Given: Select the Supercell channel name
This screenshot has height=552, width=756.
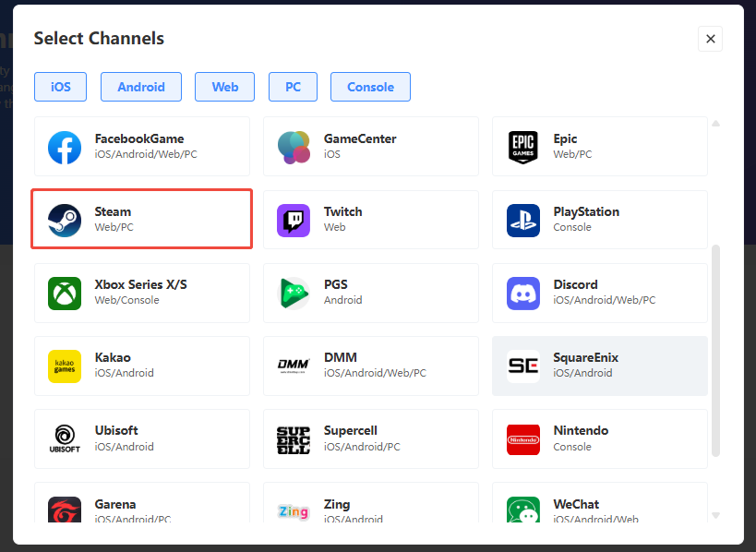Looking at the screenshot, I should 351,430.
